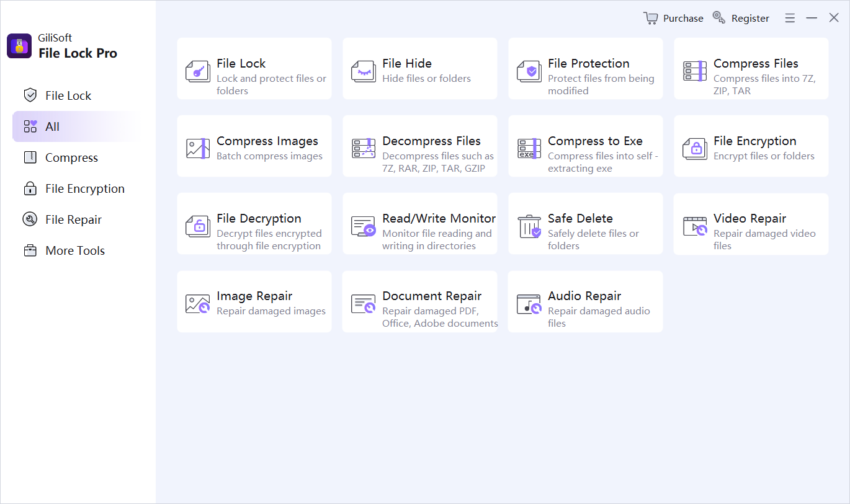Screen dimensions: 850x504
Task: Open the File Lock tool title
Action: pos(241,63)
